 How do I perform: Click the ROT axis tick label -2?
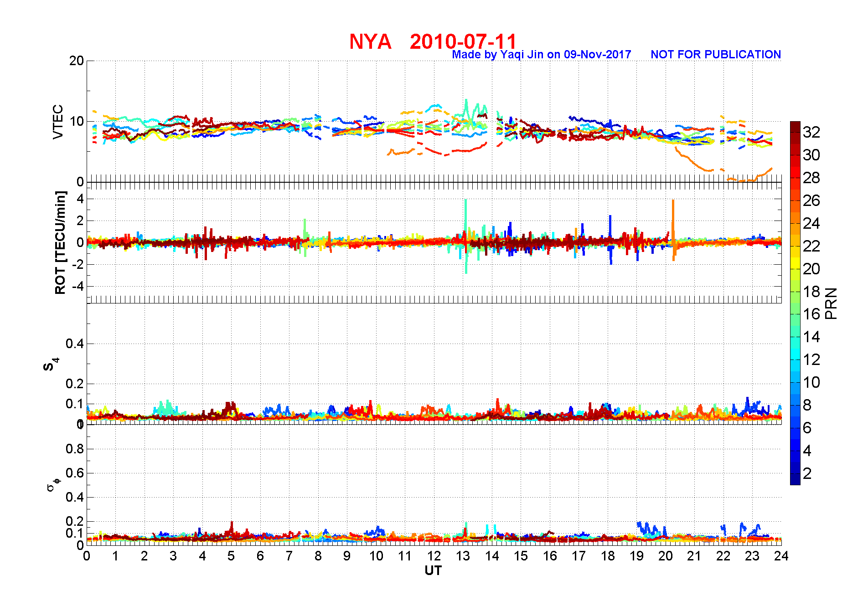pos(77,264)
